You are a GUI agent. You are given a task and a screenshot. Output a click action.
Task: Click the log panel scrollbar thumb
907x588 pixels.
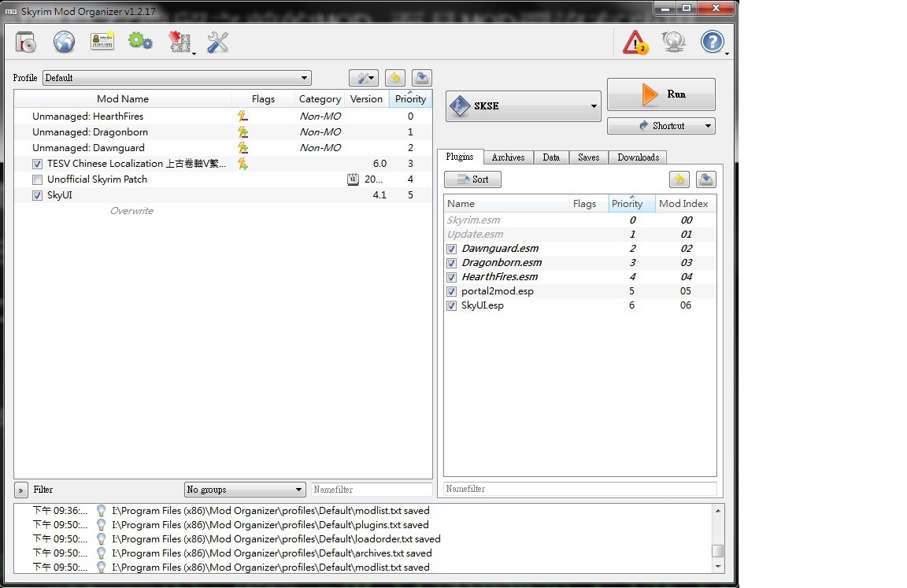coord(717,550)
